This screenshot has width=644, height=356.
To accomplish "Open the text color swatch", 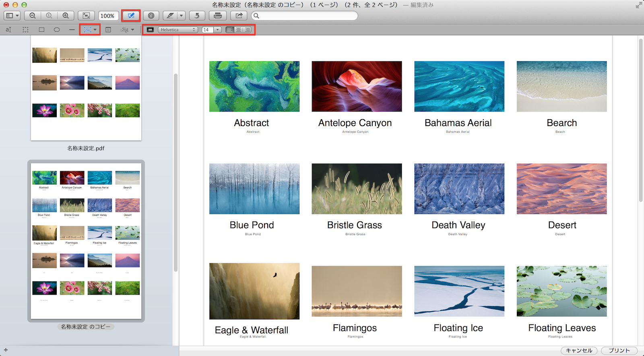I will click(x=150, y=30).
